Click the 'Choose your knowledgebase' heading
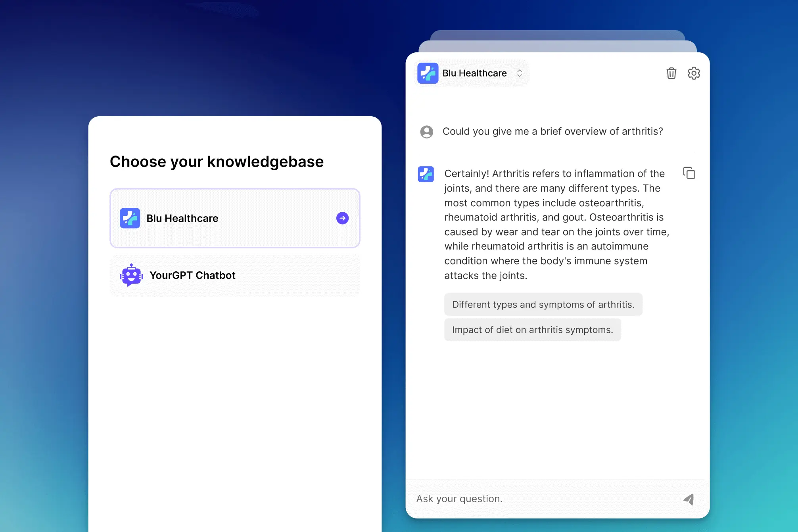The height and width of the screenshot is (532, 798). click(217, 162)
